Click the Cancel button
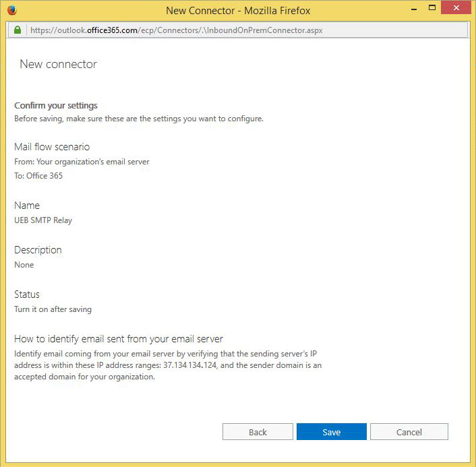Image resolution: width=476 pixels, height=467 pixels. point(409,431)
